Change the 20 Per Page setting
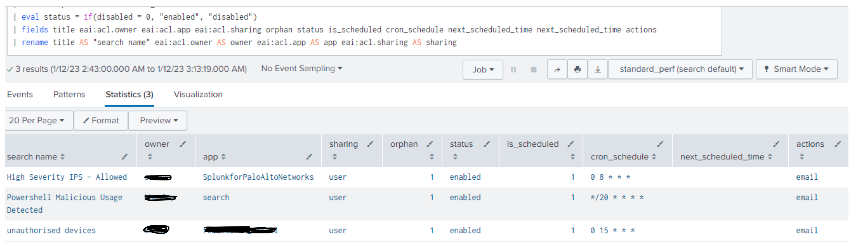Screen dimensions: 868x250 [x=36, y=120]
